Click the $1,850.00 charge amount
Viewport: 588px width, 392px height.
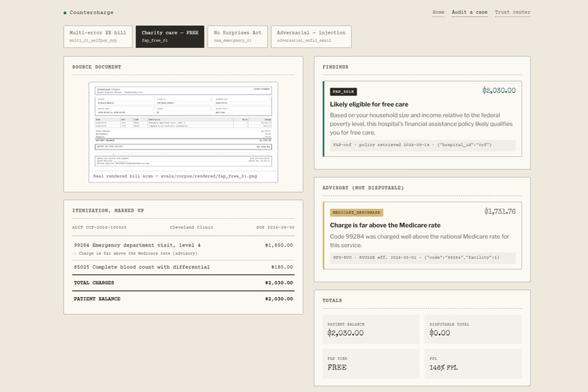(x=279, y=245)
